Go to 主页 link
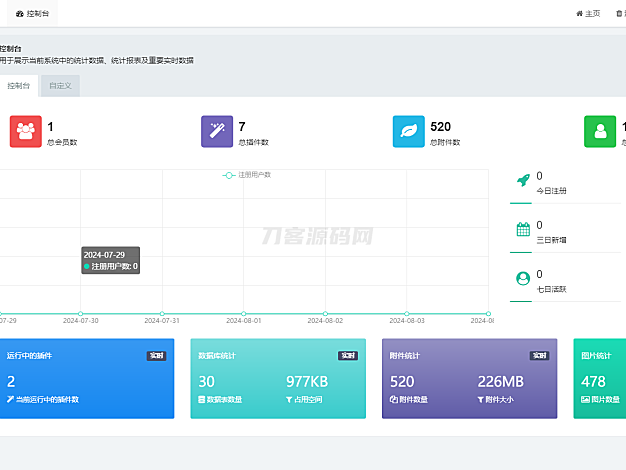The image size is (626, 470). [x=588, y=14]
